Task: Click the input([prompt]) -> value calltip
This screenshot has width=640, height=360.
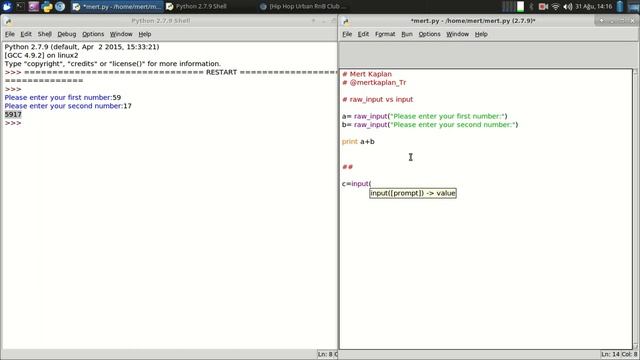Action: [x=413, y=193]
